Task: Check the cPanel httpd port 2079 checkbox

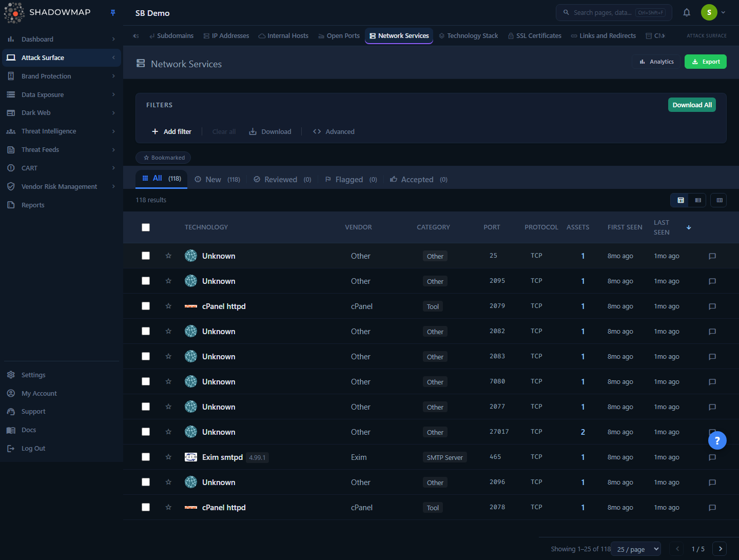Action: [146, 306]
